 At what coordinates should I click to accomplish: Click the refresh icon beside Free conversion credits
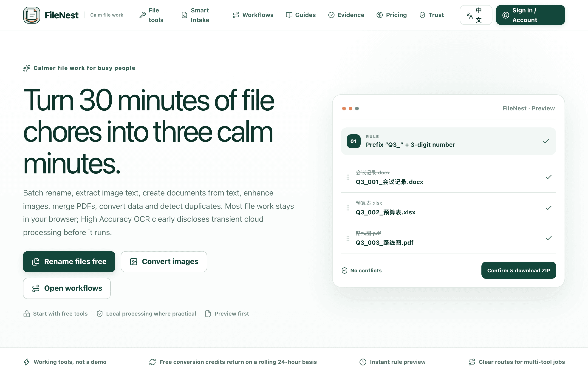153,362
